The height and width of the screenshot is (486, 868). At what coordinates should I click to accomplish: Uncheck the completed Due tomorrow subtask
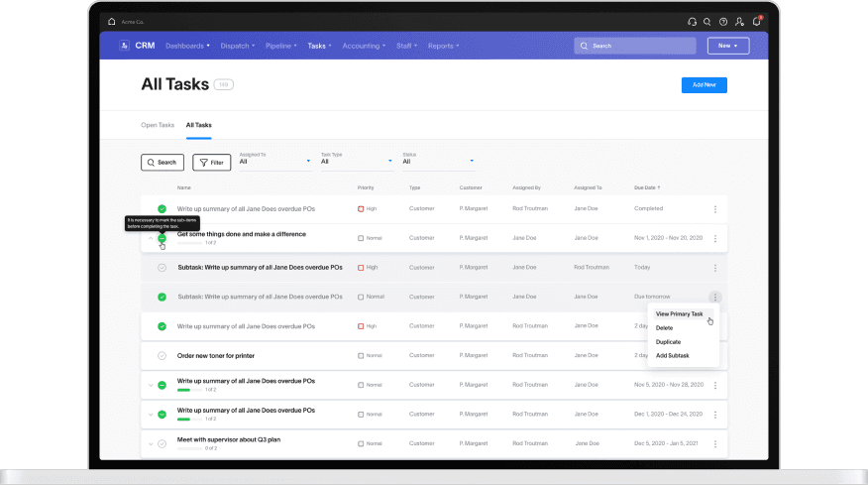pyautogui.click(x=162, y=297)
